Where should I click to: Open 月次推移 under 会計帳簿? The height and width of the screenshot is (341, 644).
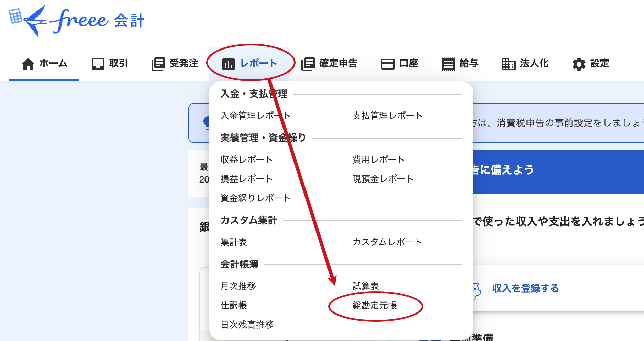(x=238, y=286)
